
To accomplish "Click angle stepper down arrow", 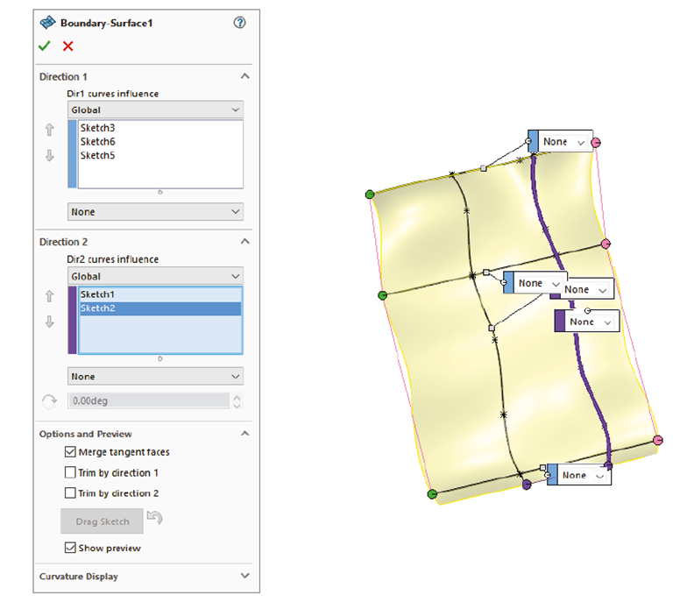I will [237, 406].
